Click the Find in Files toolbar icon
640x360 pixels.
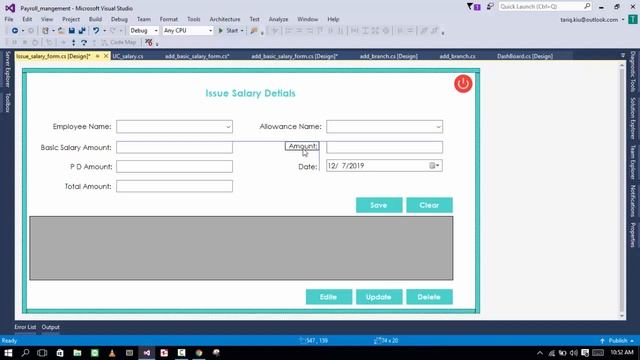click(x=254, y=31)
